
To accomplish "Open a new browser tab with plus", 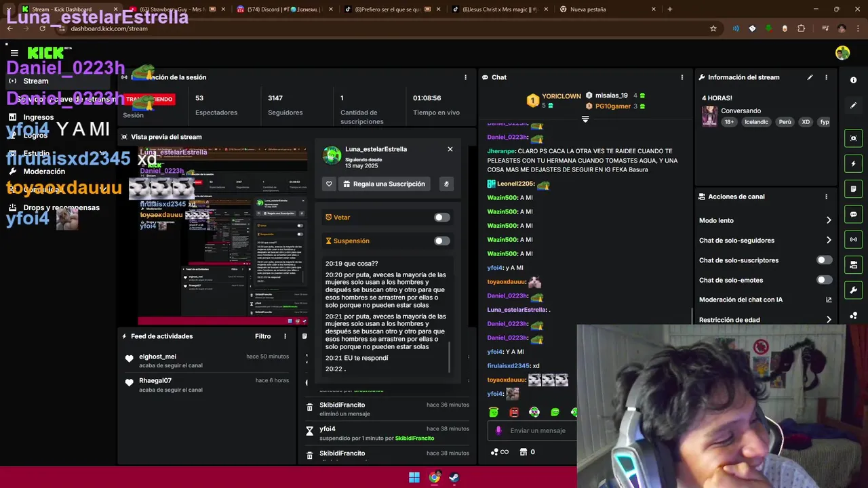I will (x=670, y=9).
